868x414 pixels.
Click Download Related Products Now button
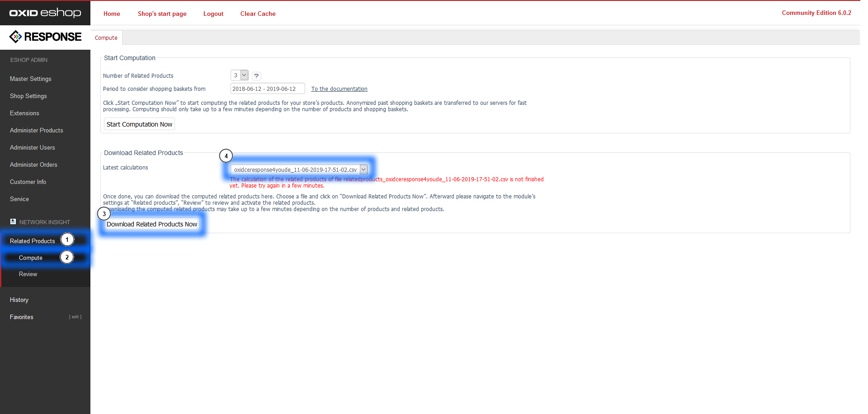(152, 224)
